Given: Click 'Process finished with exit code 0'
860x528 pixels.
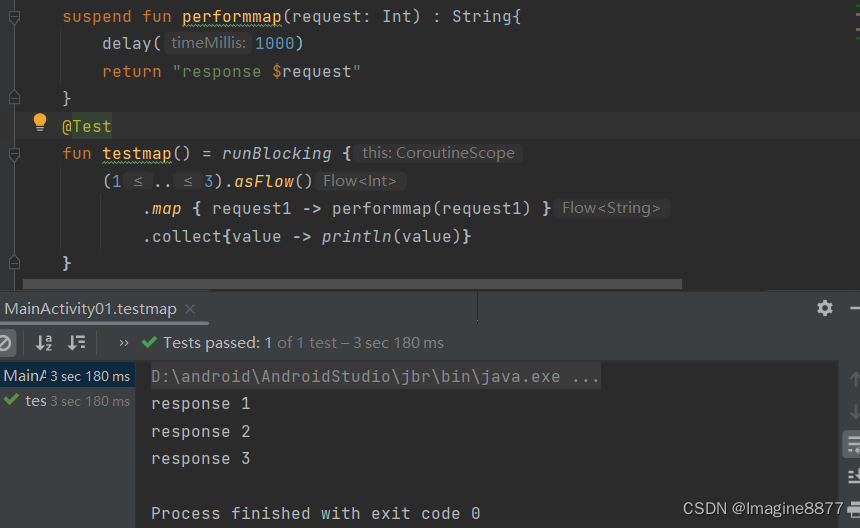Looking at the screenshot, I should click(x=316, y=514).
